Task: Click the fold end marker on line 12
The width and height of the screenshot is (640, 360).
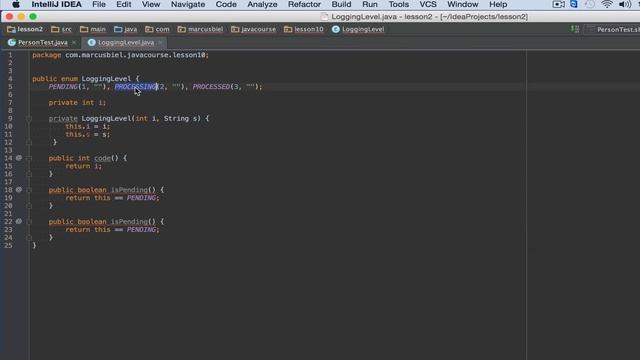Action: pos(29,142)
